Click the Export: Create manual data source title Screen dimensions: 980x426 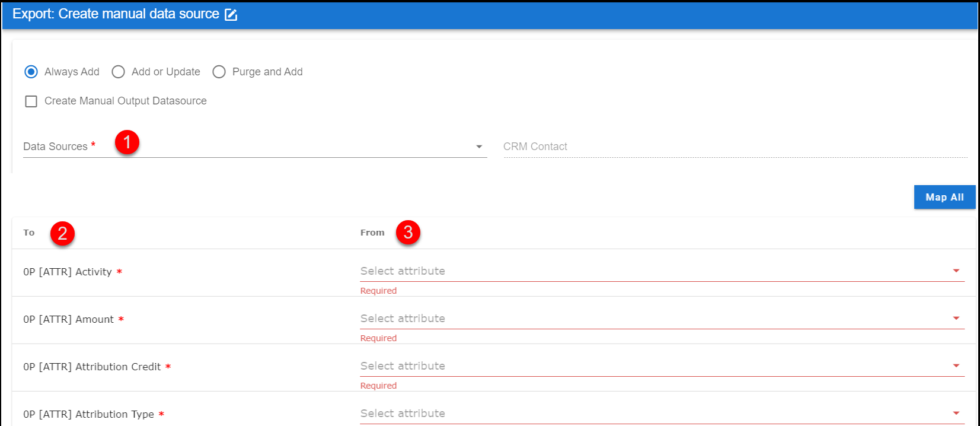click(x=116, y=14)
